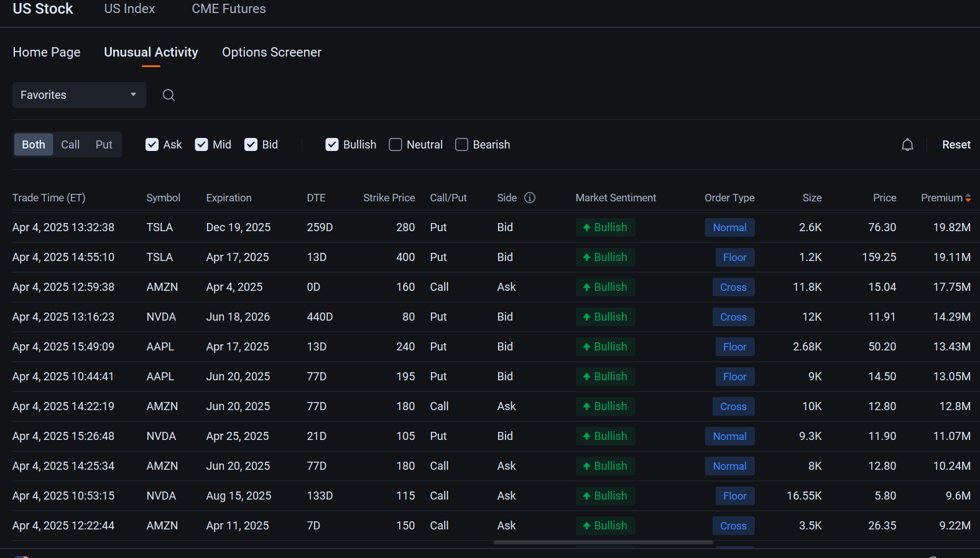Click the Floor order tag for 19.11M premium

pos(734,257)
